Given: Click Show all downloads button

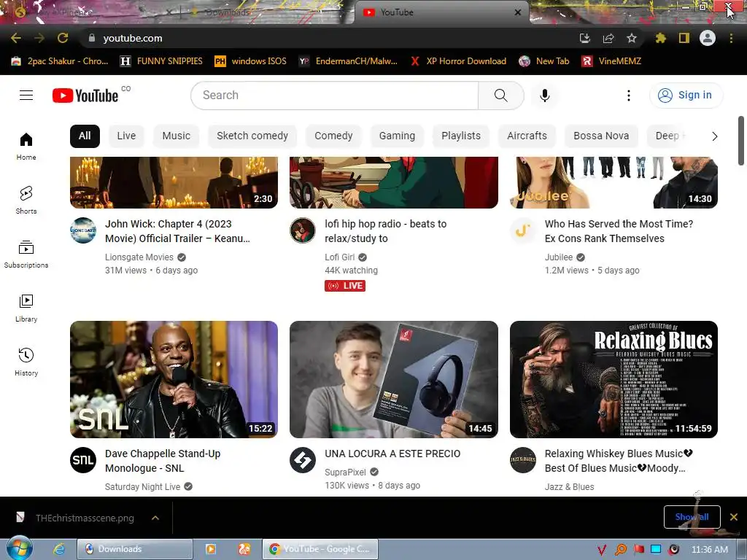Looking at the screenshot, I should pyautogui.click(x=692, y=517).
